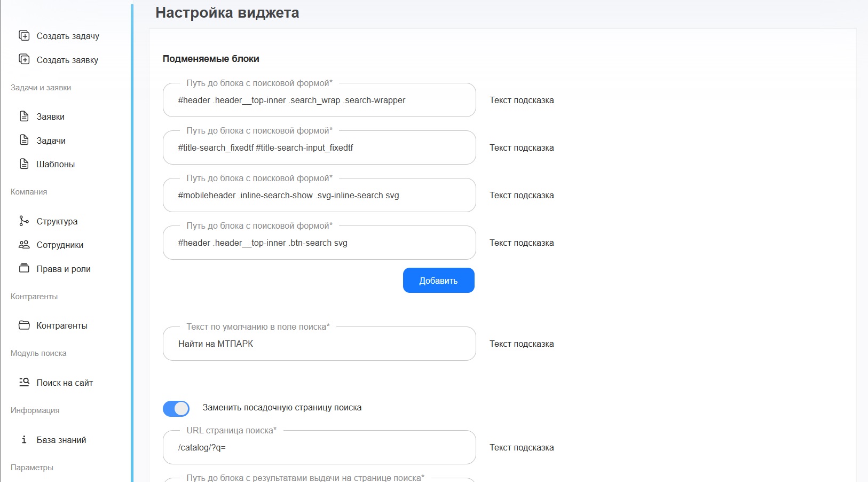Open Создать заявку in the sidebar

[67, 60]
